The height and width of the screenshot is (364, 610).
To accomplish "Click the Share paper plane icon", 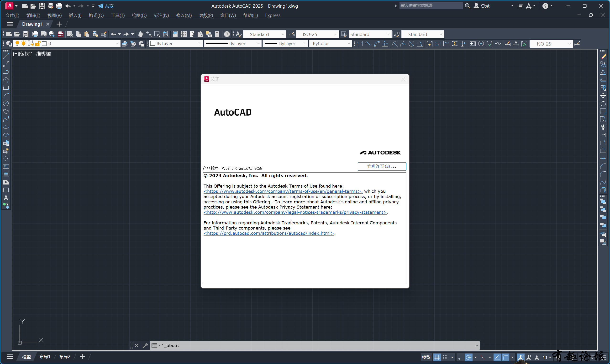I will click(101, 6).
